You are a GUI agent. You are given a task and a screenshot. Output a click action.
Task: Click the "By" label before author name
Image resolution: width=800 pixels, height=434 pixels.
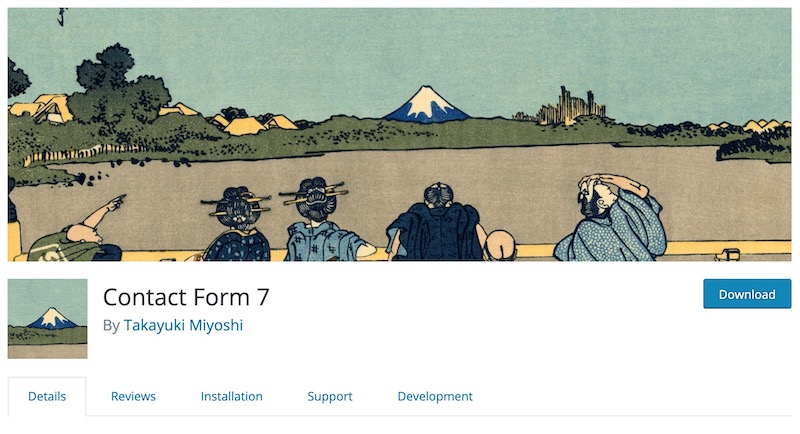click(x=111, y=325)
